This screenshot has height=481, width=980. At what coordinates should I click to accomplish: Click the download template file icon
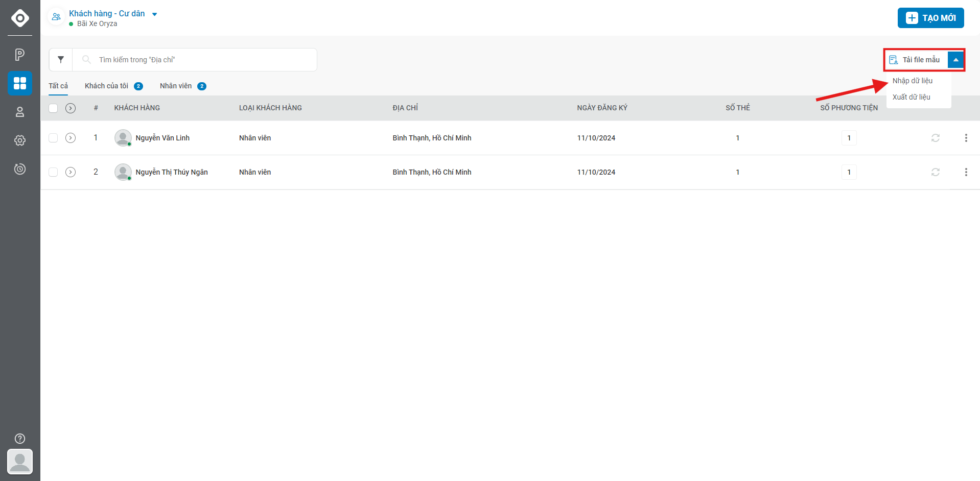894,60
